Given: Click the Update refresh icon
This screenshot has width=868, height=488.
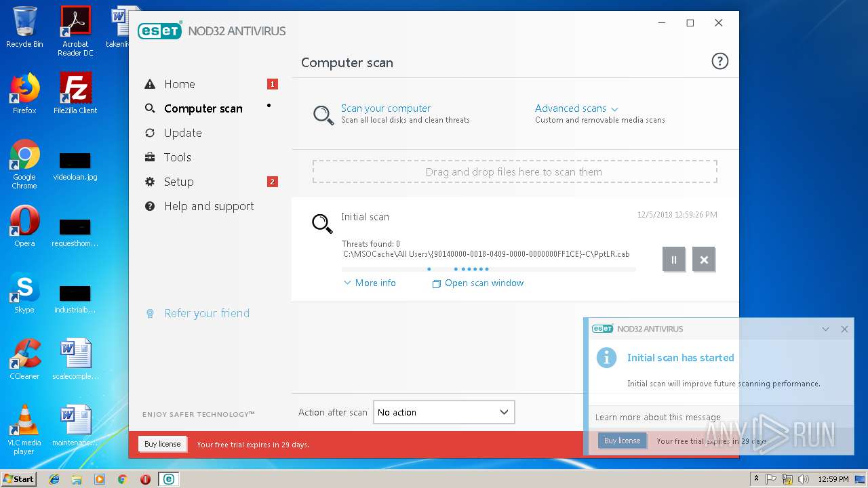Looking at the screenshot, I should (x=150, y=133).
